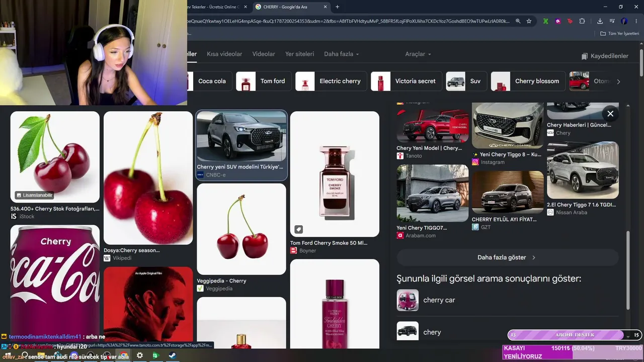Switch to the Kısa videolar tab
The width and height of the screenshot is (644, 362).
click(224, 54)
